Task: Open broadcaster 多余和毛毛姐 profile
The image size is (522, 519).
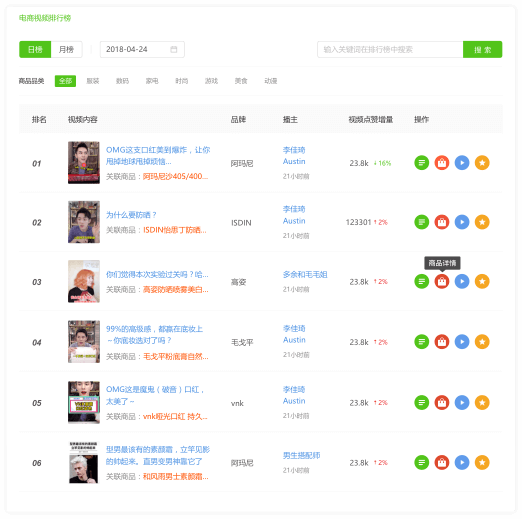Action: [x=305, y=274]
